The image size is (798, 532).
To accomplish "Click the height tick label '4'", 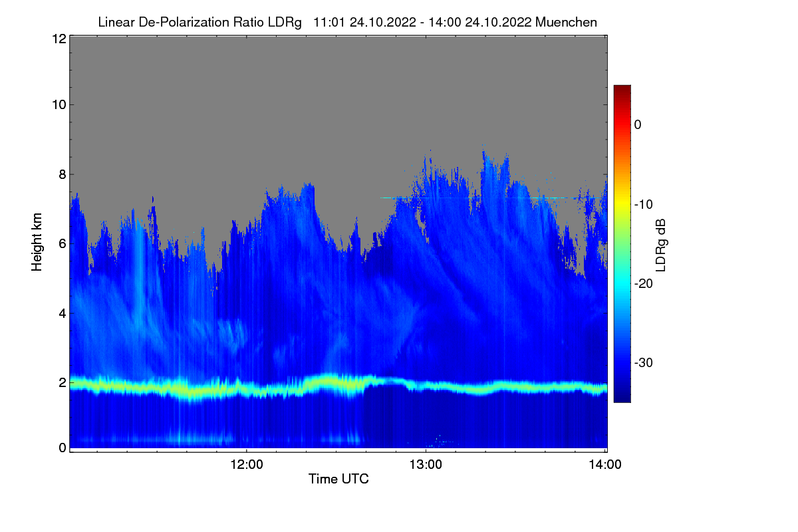I will point(62,313).
